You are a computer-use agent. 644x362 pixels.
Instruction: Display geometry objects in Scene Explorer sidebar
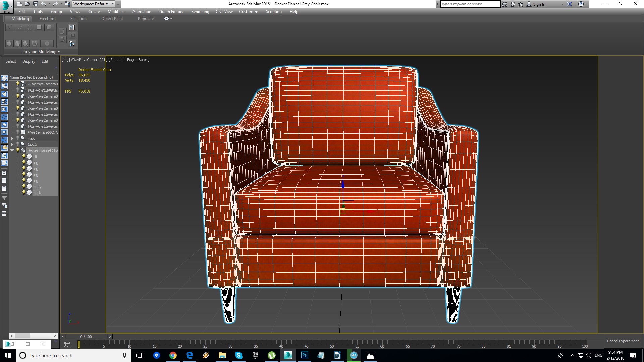coord(4,78)
